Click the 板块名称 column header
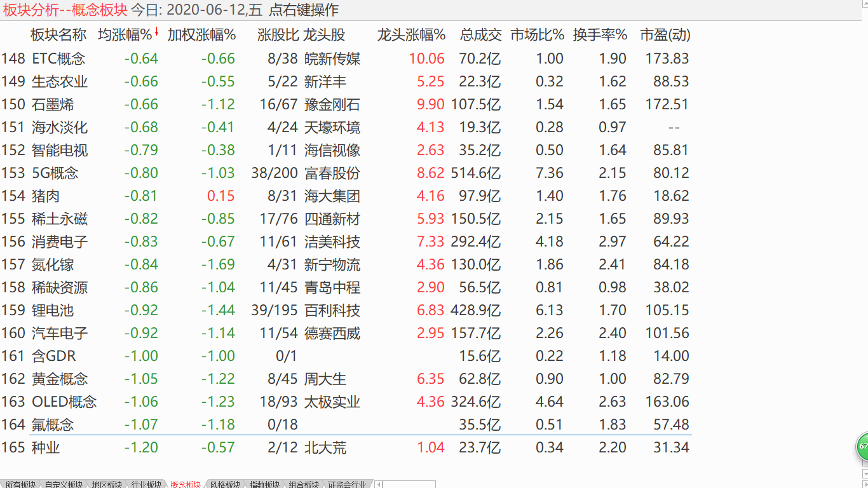 tap(58, 35)
